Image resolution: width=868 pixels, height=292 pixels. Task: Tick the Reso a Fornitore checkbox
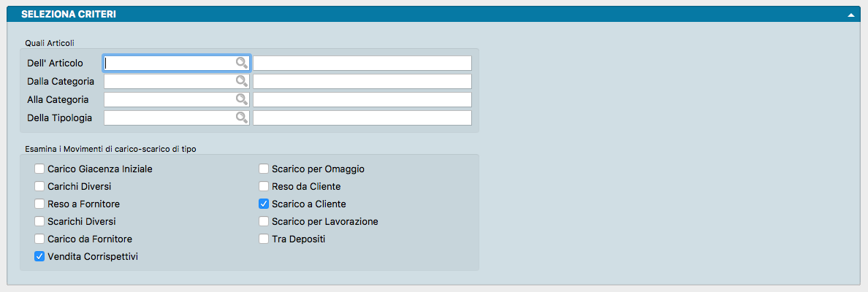(x=39, y=204)
